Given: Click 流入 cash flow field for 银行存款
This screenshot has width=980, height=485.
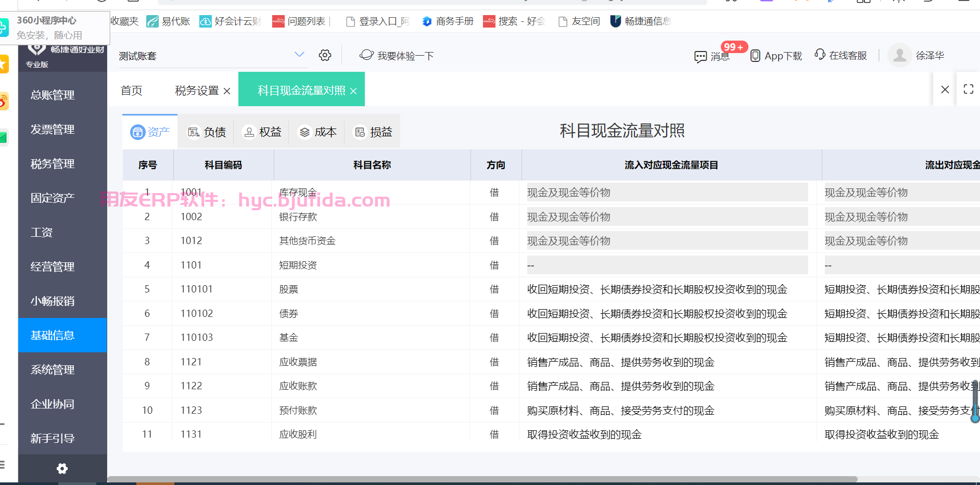Looking at the screenshot, I should point(667,216).
